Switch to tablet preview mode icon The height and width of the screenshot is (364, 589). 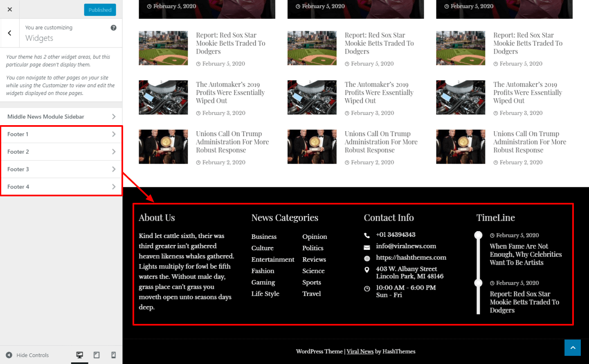(x=97, y=355)
